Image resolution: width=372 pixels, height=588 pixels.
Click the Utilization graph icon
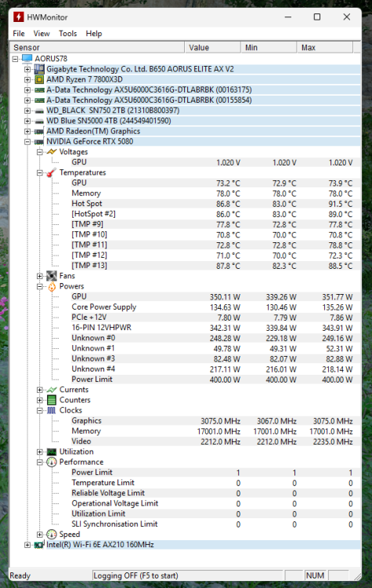(x=52, y=452)
